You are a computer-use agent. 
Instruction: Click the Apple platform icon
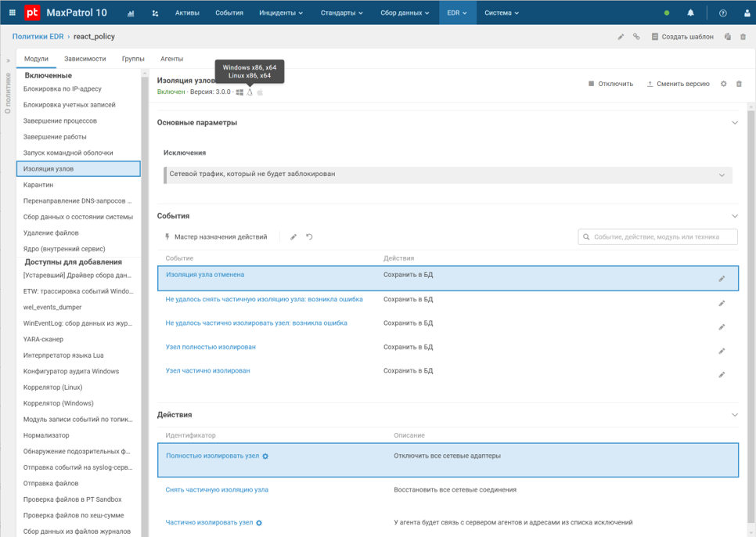click(x=260, y=92)
